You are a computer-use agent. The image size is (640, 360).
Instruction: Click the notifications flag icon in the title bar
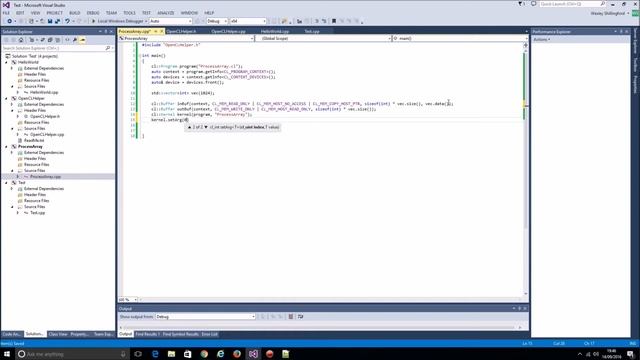(521, 4)
